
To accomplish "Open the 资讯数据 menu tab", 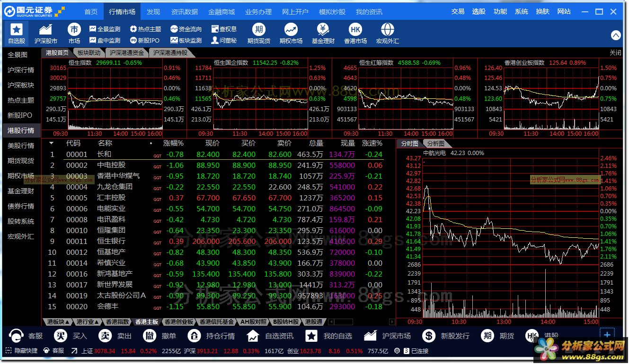I will coord(185,11).
